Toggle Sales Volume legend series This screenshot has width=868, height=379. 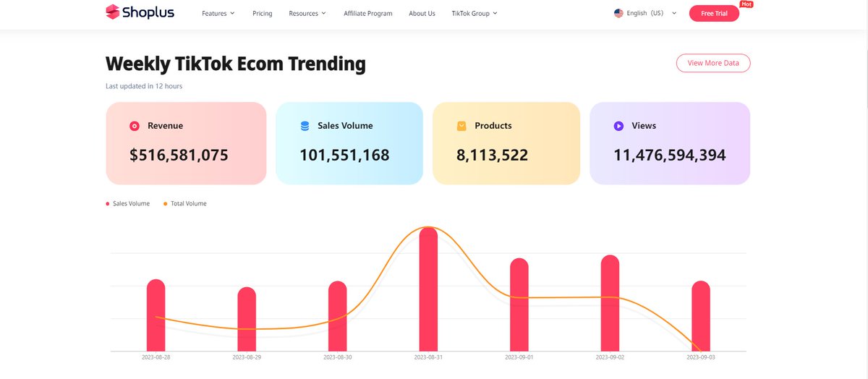[128, 204]
